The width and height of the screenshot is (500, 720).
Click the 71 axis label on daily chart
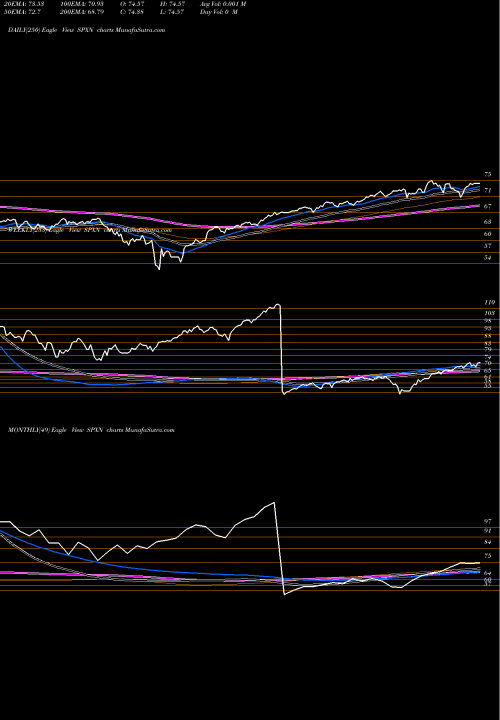coord(488,190)
